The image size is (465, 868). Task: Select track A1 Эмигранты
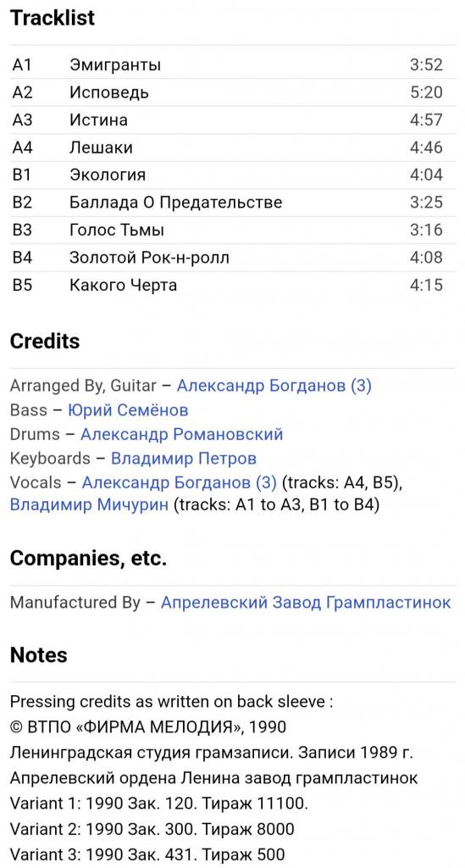point(233,65)
